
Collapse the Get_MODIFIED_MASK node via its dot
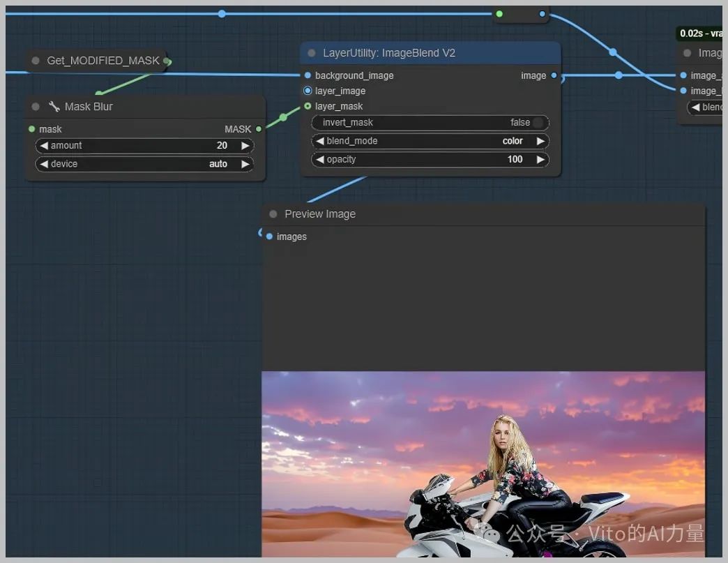[36, 61]
